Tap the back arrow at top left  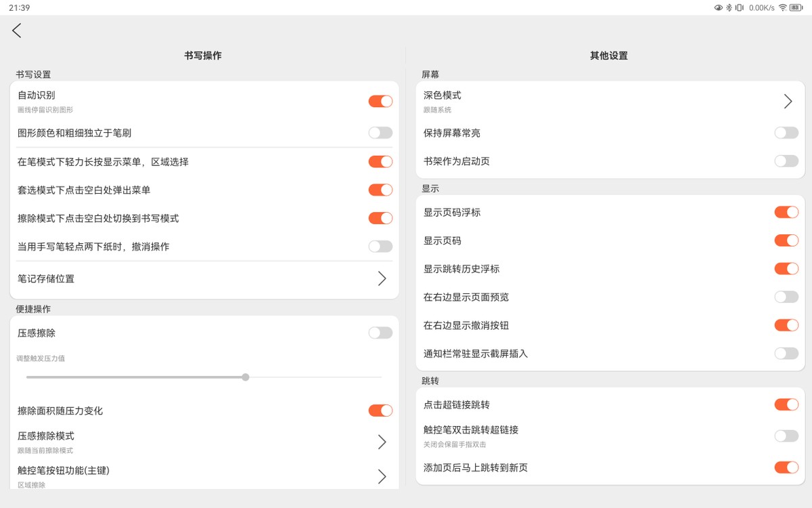pos(17,30)
